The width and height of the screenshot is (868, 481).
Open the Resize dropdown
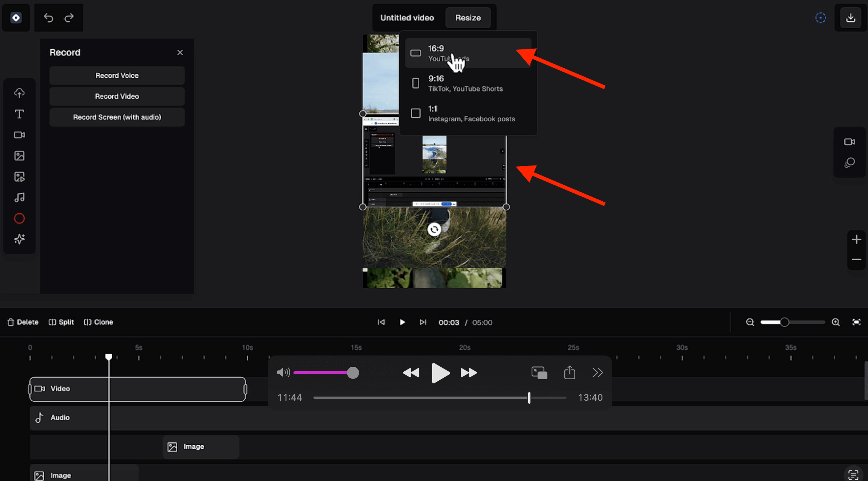coord(468,18)
